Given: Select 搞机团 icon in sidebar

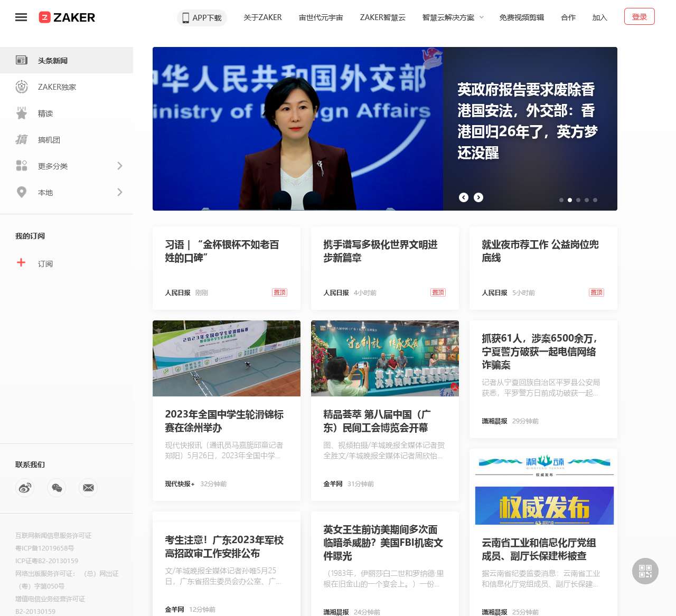Looking at the screenshot, I should point(22,139).
